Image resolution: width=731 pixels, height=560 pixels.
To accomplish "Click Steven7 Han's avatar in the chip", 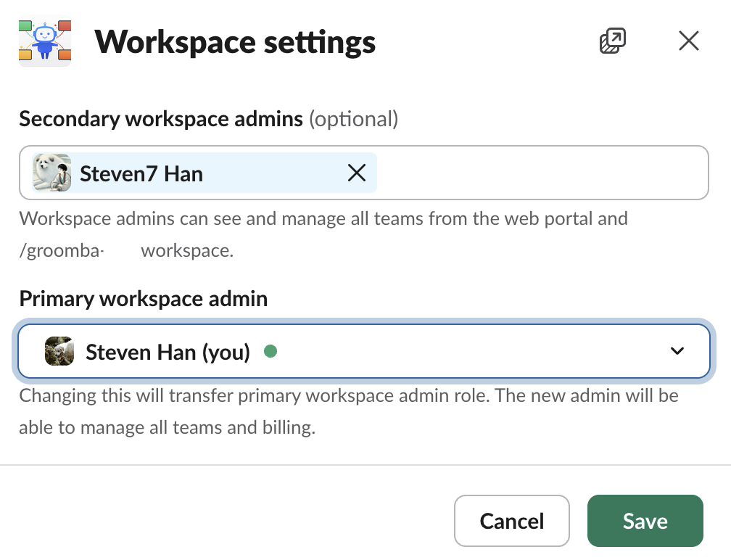I will (x=52, y=173).
